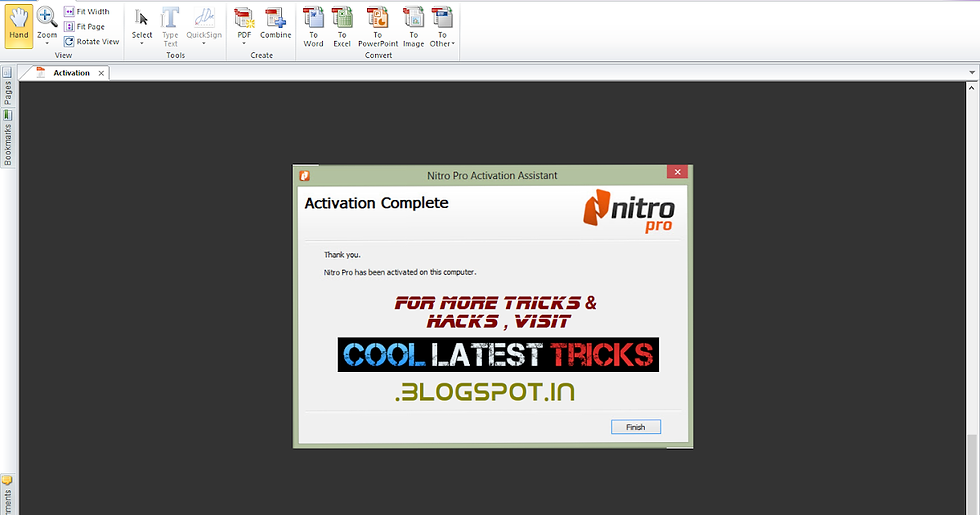Open the Comments panel icon at bottom-left
Screen dimensions: 980x515
point(7,481)
